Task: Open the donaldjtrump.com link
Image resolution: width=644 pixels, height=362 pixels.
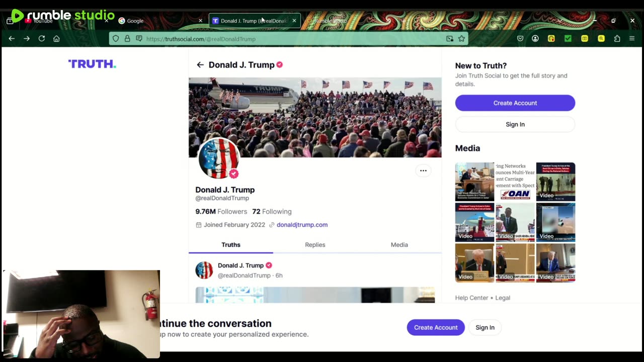Action: (302, 225)
